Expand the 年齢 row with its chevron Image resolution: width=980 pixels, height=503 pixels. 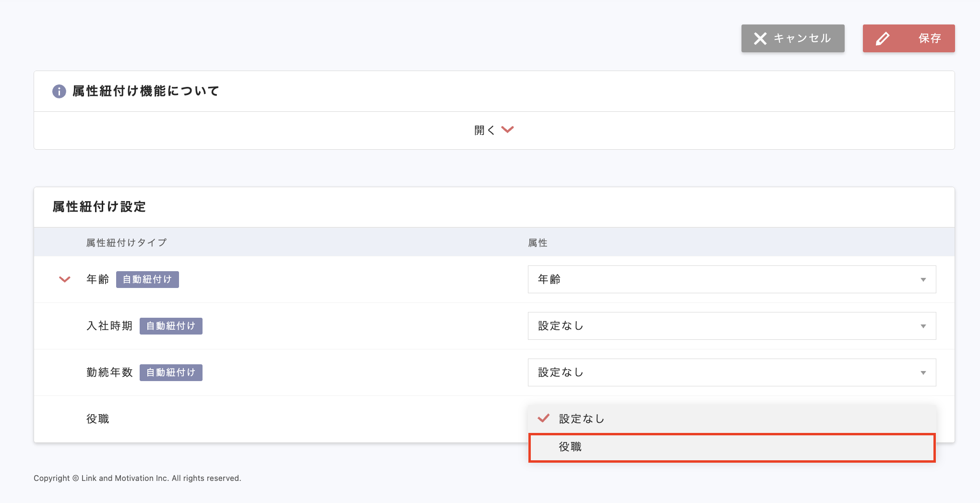tap(65, 279)
